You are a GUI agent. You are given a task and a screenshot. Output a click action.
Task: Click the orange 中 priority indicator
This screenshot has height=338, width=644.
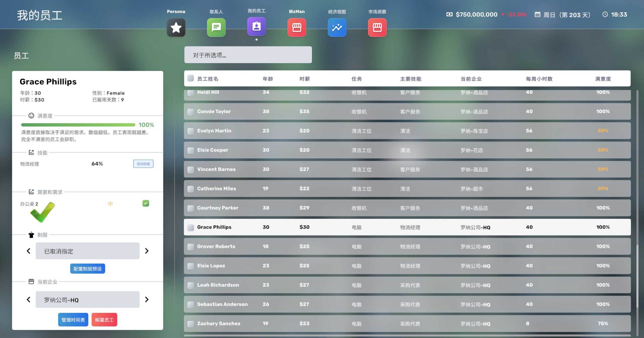coord(110,204)
